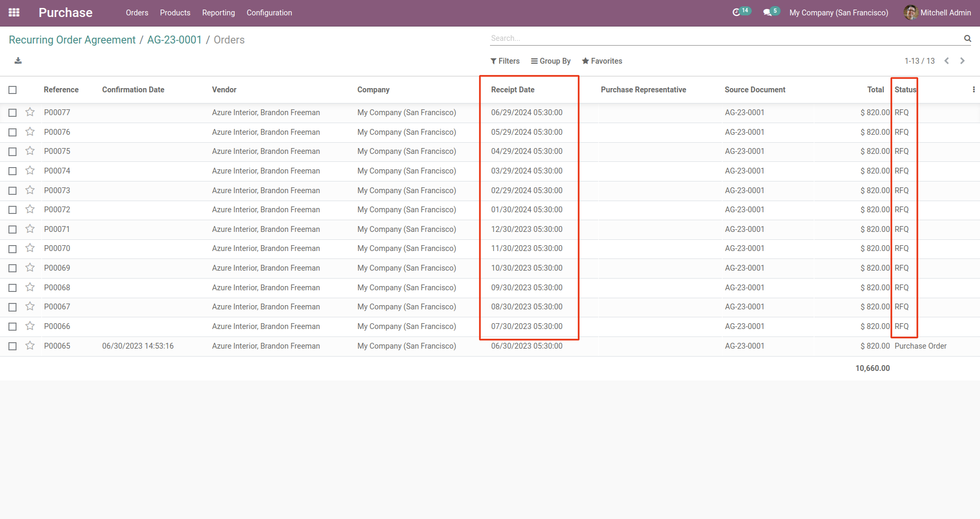
Task: Open the apps grid menu icon
Action: pos(14,13)
